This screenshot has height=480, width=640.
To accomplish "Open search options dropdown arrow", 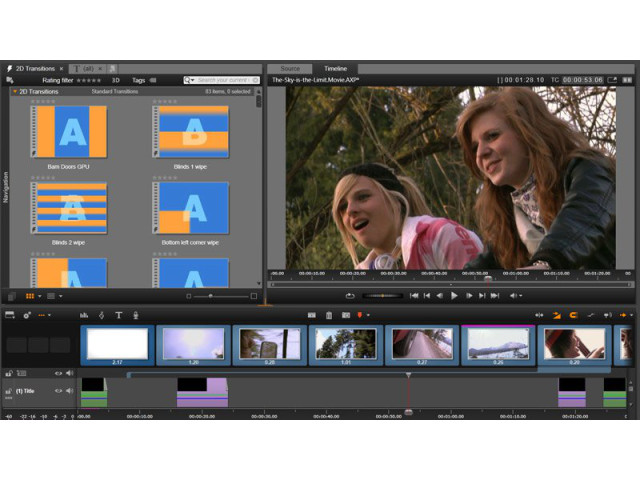I will tap(193, 80).
